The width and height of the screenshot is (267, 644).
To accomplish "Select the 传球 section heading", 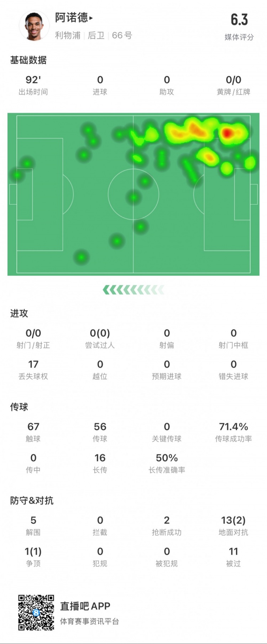I will pos(19,407).
